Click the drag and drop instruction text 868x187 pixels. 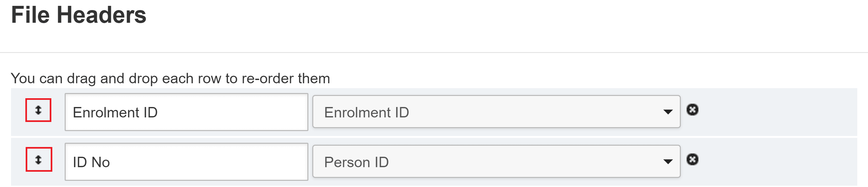click(171, 79)
